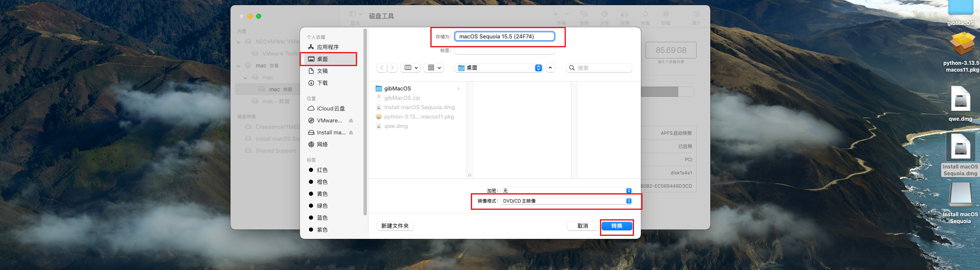Collapse the save dialog with the up chevron

(550, 68)
